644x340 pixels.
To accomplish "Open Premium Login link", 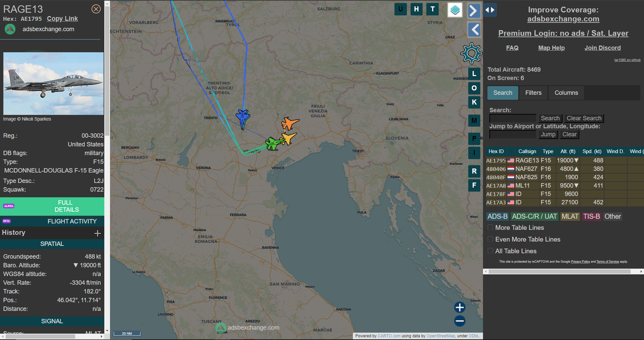I will click(x=563, y=33).
